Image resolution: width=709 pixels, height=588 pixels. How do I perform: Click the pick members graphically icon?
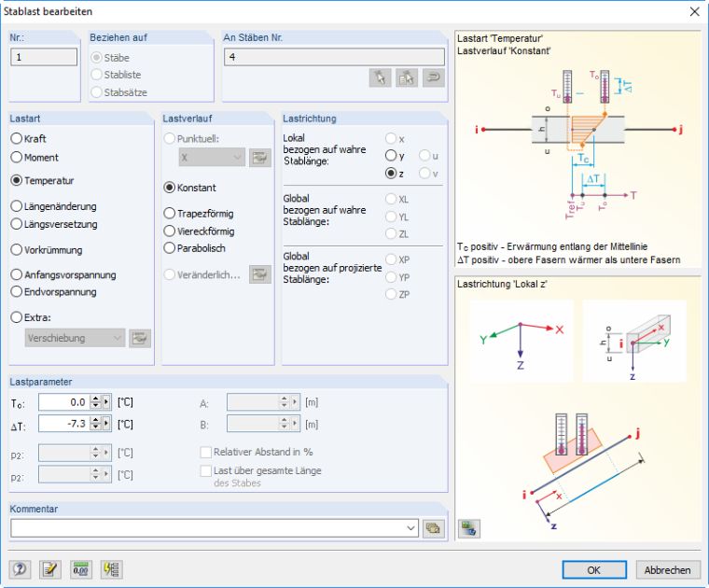[380, 77]
